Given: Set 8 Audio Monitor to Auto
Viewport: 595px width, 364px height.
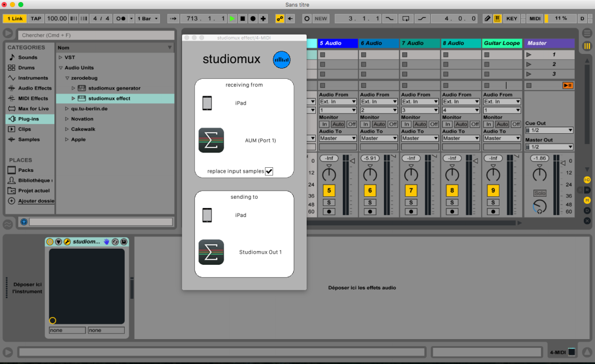Looking at the screenshot, I should coord(461,124).
